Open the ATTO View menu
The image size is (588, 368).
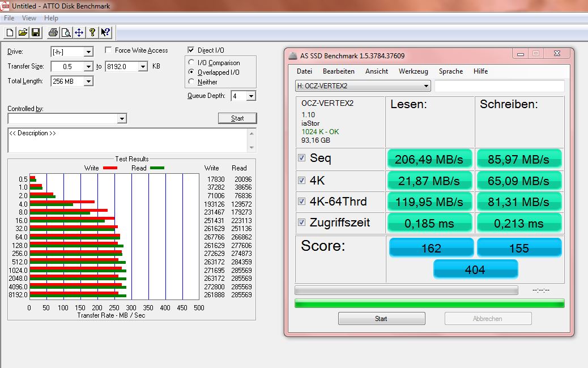(x=29, y=18)
